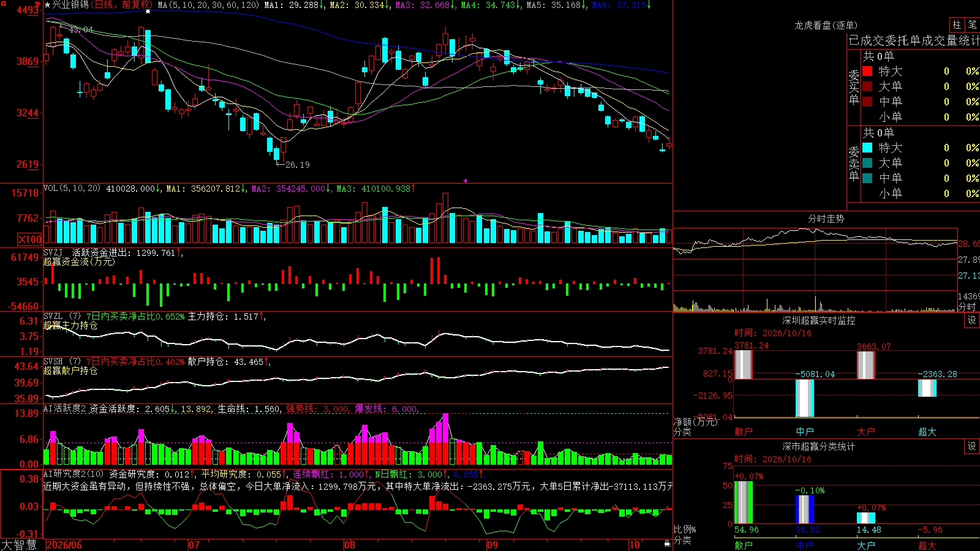Click the 大智慧 label at bottom-left
Screen dimensions: 980x551
[19, 545]
